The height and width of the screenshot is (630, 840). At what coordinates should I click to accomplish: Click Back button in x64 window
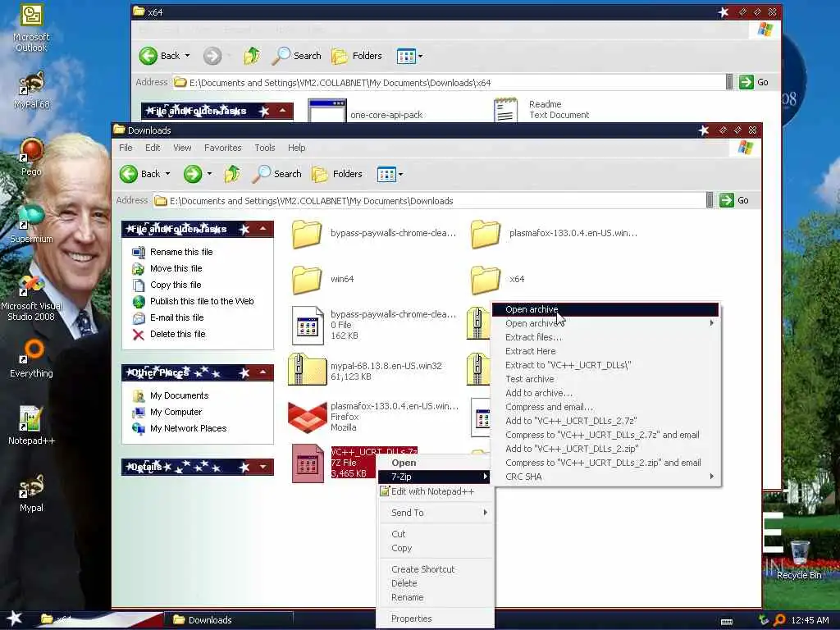(160, 56)
